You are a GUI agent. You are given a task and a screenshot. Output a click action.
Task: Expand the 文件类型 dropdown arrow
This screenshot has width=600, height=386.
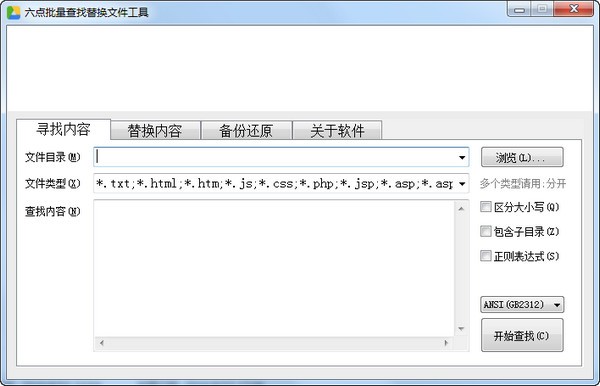[x=462, y=184]
